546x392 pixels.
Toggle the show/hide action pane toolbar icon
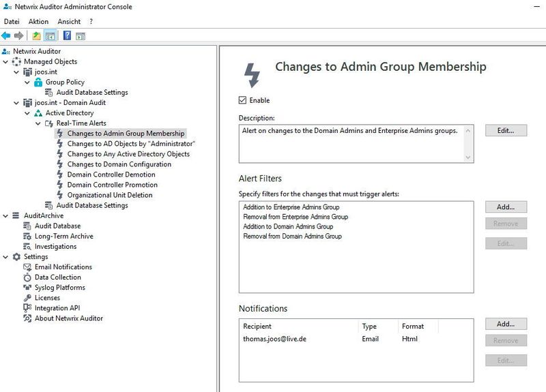pyautogui.click(x=81, y=36)
